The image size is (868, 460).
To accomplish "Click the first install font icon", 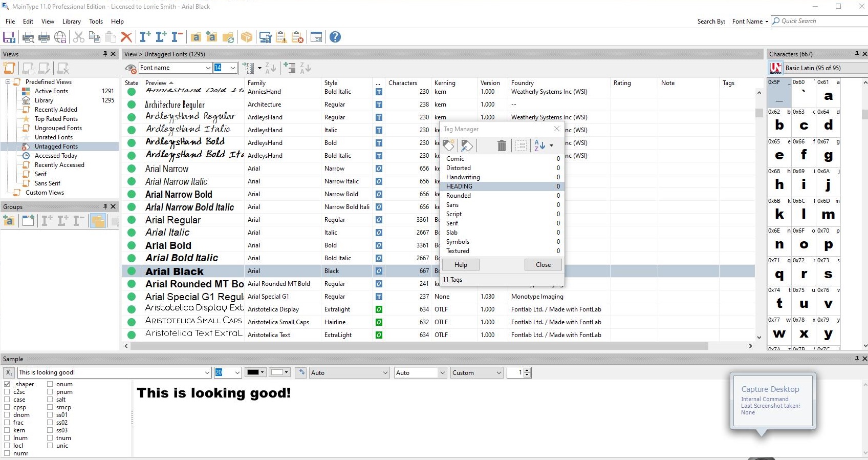I will point(145,37).
